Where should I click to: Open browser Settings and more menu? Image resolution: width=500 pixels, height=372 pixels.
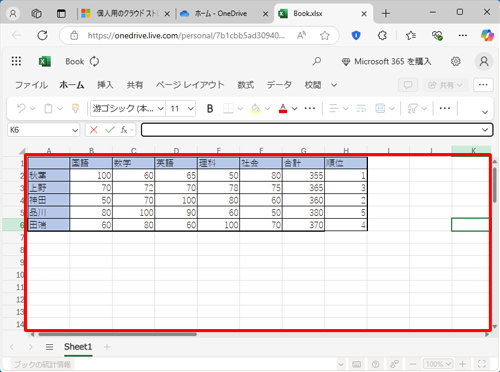click(x=463, y=35)
